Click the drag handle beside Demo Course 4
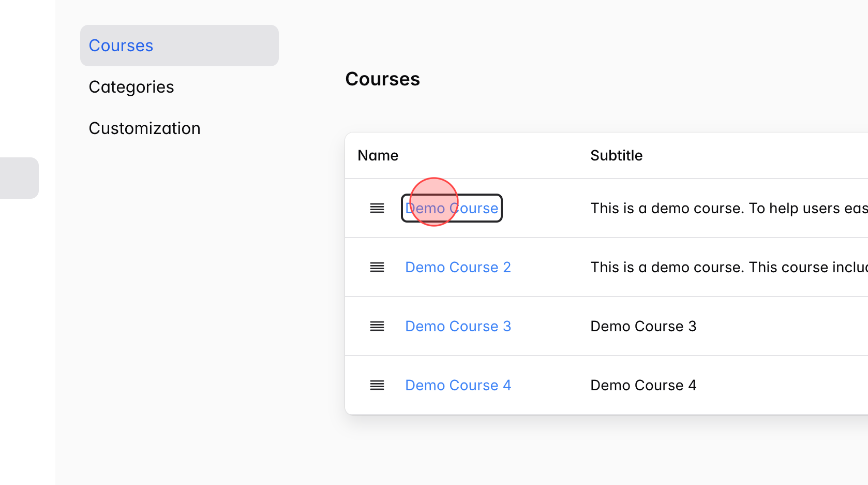The image size is (868, 485). coord(377,385)
